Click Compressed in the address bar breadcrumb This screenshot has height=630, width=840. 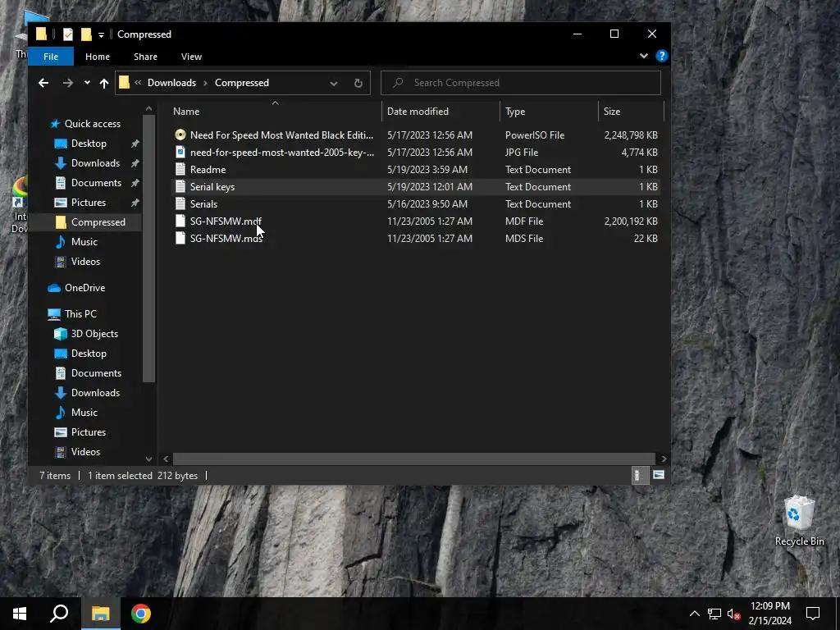point(242,83)
